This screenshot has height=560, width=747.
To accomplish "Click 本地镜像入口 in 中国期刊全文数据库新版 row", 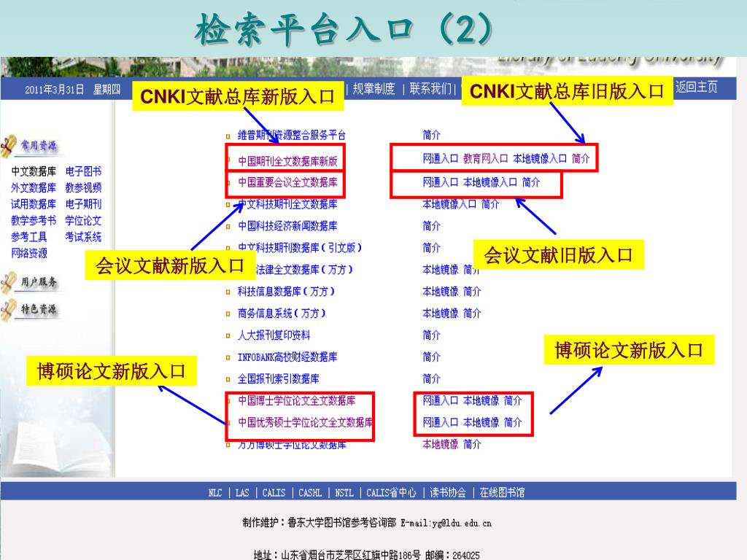I will tap(540, 158).
